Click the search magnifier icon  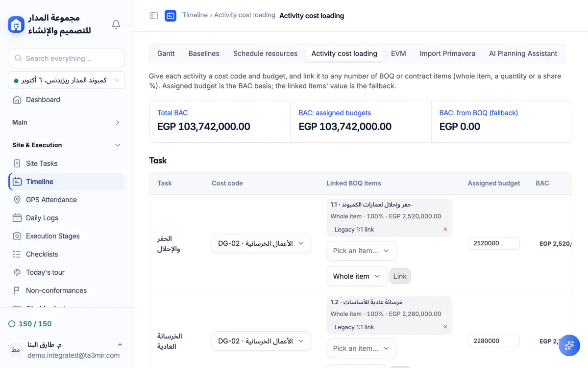pyautogui.click(x=18, y=58)
